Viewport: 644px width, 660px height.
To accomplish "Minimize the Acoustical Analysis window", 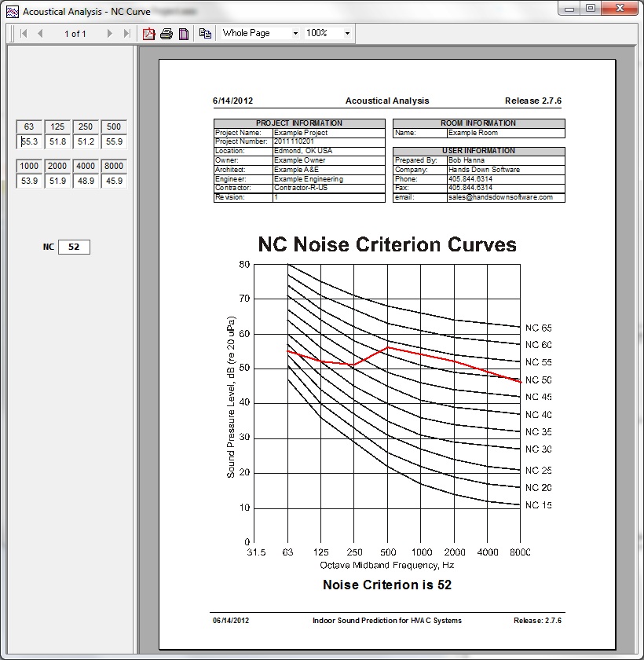I will coord(569,9).
